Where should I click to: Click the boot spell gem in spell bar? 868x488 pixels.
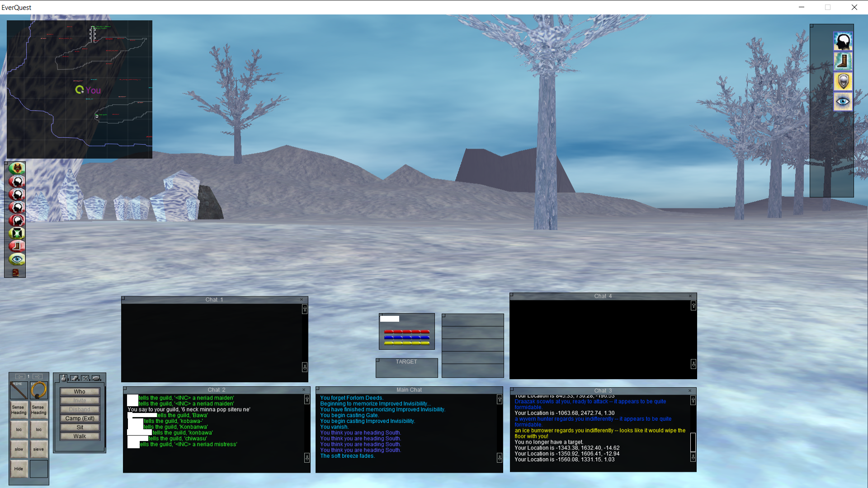pyautogui.click(x=17, y=246)
